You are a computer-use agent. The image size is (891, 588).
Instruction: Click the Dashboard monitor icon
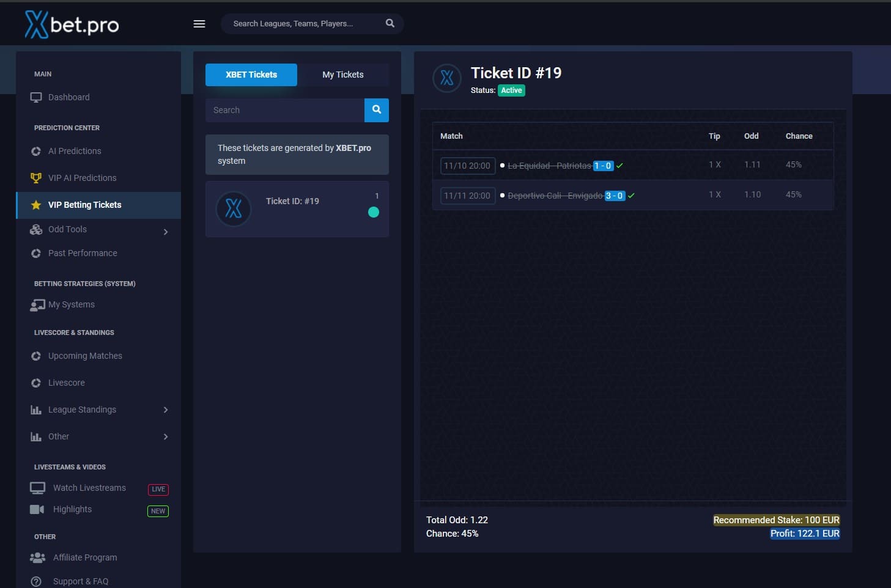36,97
